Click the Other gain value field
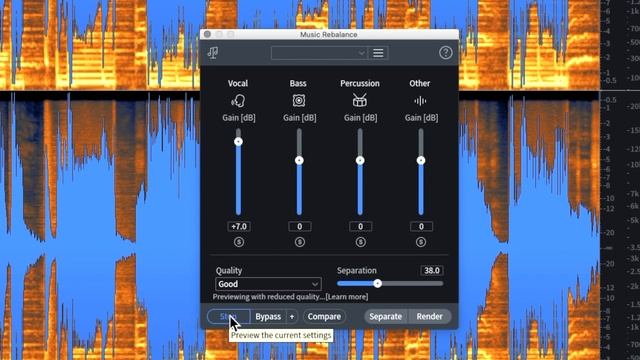This screenshot has height=360, width=640. pos(421,227)
